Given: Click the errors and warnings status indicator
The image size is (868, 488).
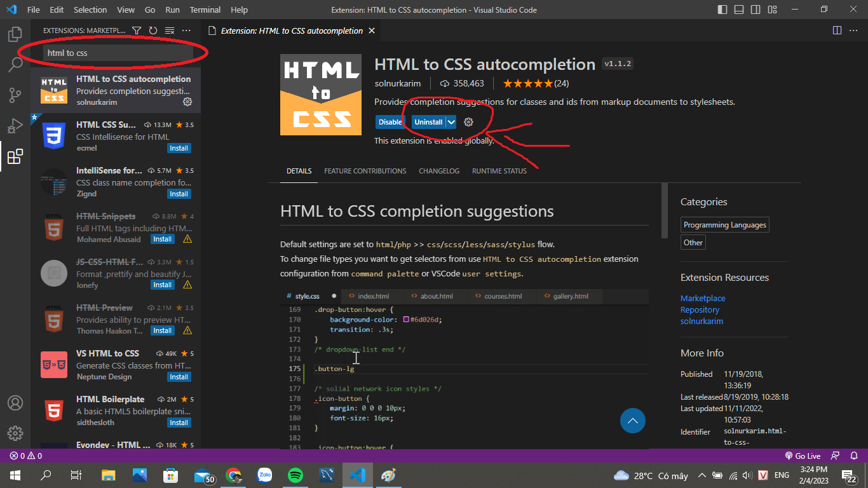Looking at the screenshot, I should click(25, 456).
